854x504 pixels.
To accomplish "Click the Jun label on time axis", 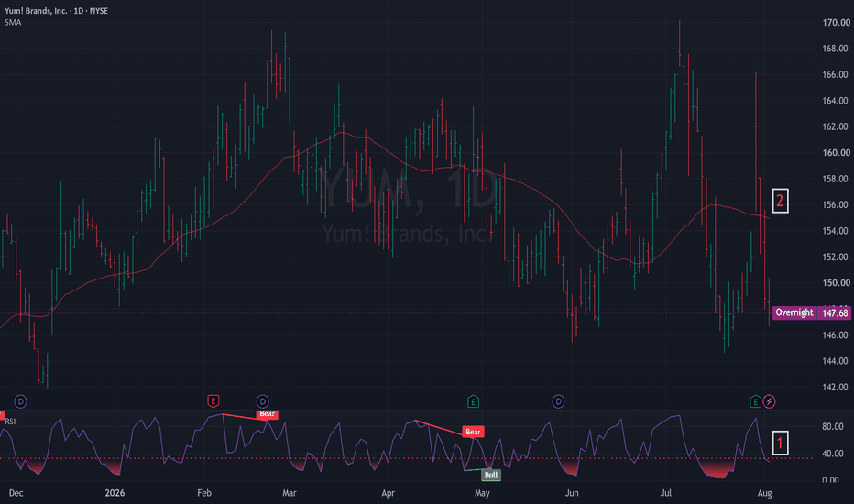I will pyautogui.click(x=572, y=493).
